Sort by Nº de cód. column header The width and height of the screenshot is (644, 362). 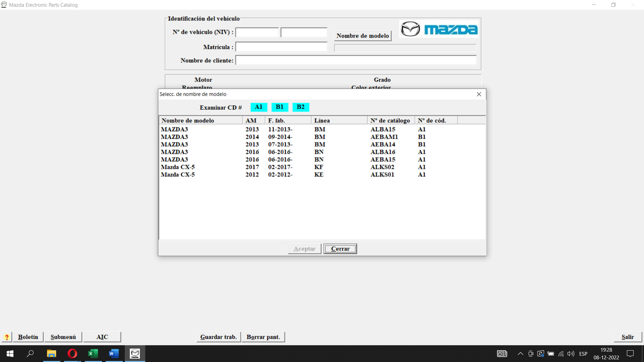[x=436, y=120]
